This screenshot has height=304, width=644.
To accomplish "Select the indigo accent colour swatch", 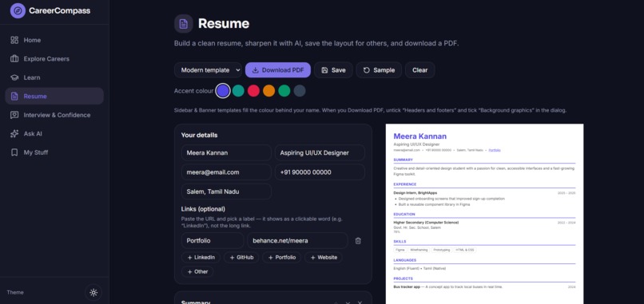I will 223,91.
